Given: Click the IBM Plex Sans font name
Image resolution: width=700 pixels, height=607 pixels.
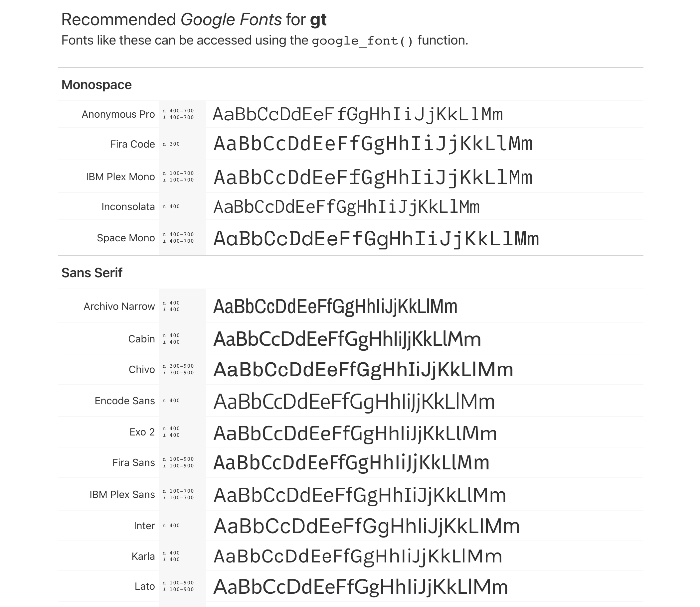Looking at the screenshot, I should coord(122,495).
